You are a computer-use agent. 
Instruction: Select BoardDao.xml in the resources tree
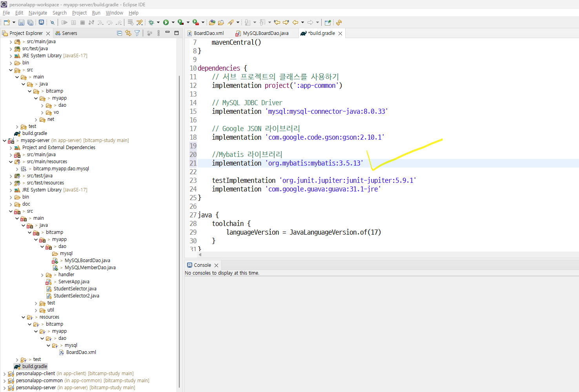(x=81, y=352)
